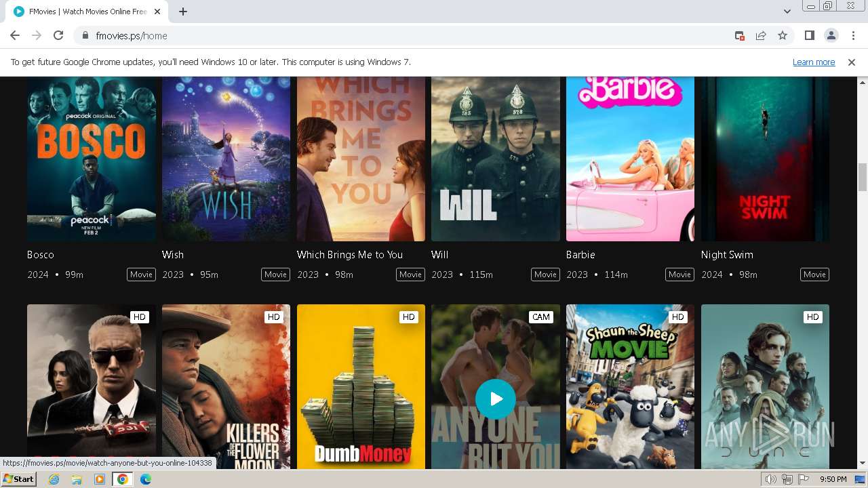This screenshot has height=488, width=868.
Task: Click Which Brings Me to You title
Action: point(350,255)
